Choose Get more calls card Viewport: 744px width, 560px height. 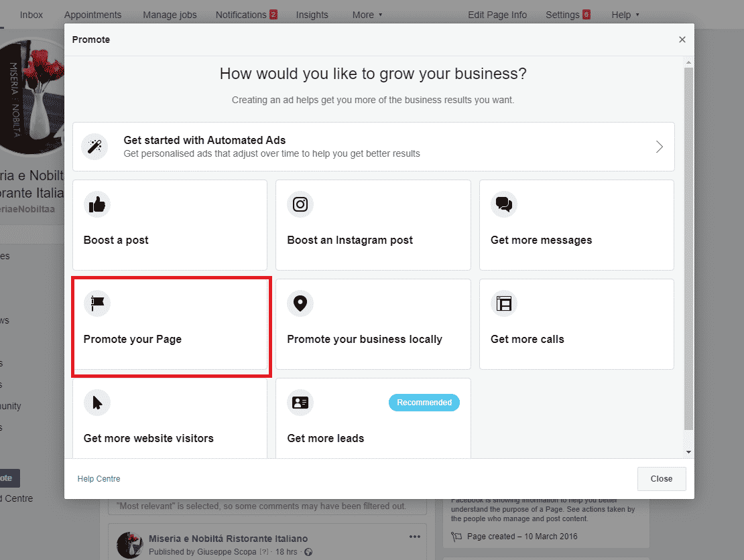point(576,324)
